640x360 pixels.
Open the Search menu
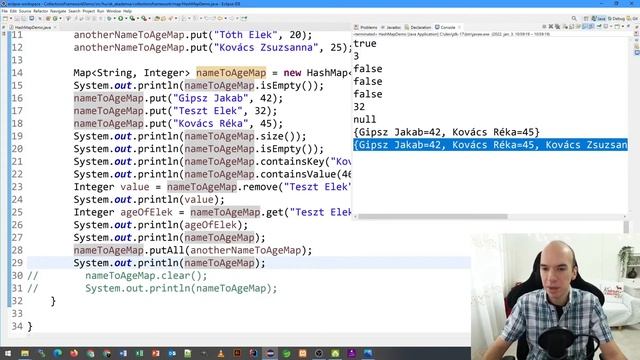click(x=74, y=11)
